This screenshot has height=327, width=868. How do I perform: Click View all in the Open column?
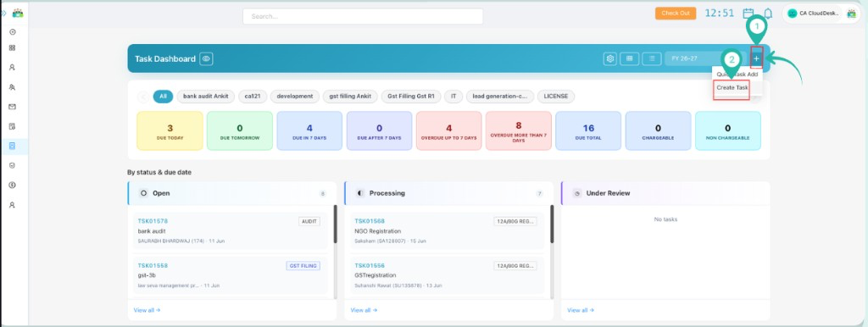tap(147, 310)
